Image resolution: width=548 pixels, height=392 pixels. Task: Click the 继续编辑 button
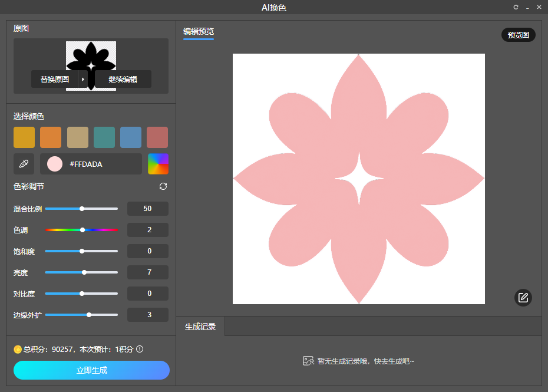point(123,80)
